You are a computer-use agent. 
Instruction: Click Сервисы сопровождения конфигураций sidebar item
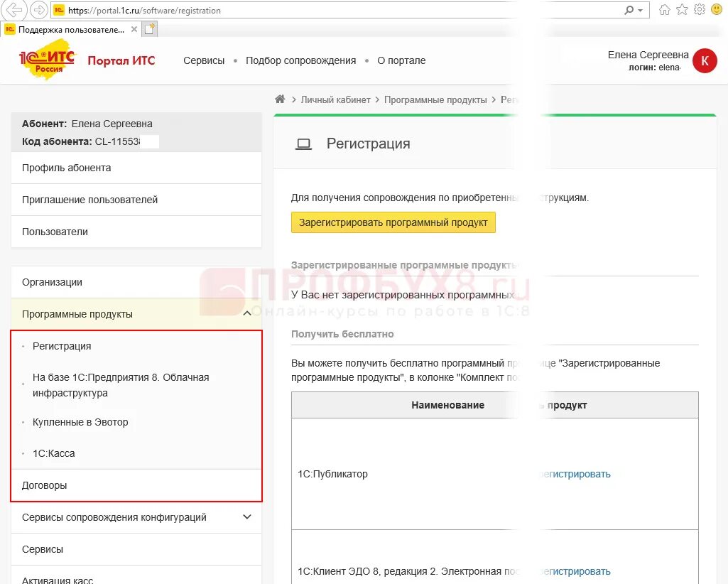[114, 517]
